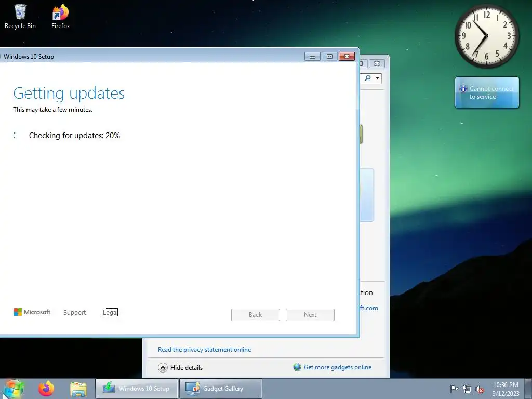Open Get more gadgets online link
532x399 pixels.
coord(338,367)
